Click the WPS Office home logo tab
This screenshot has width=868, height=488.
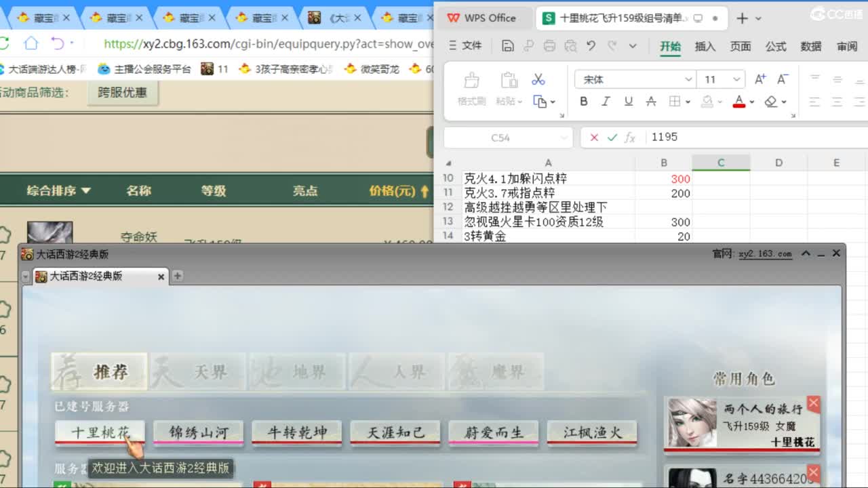tap(482, 18)
